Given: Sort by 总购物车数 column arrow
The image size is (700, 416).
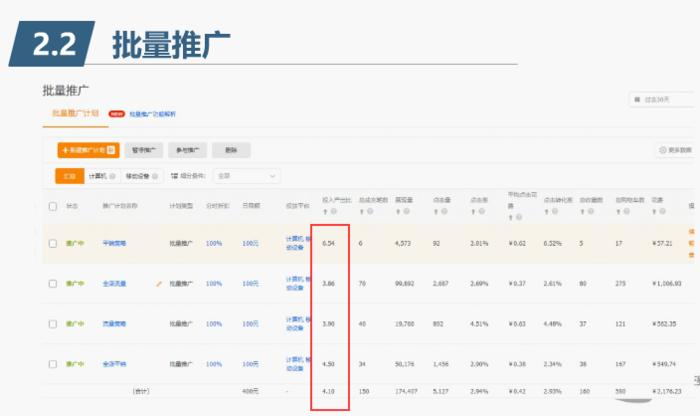Looking at the screenshot, I should tap(619, 212).
